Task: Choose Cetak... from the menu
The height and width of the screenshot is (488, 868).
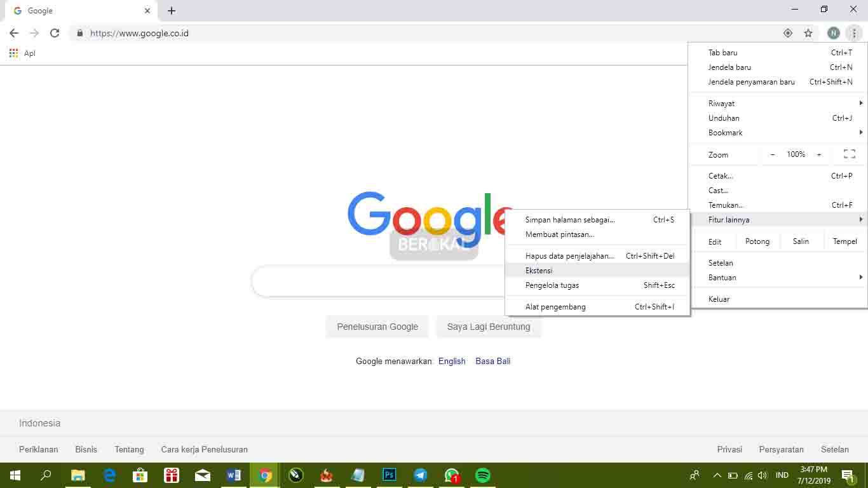Action: [x=778, y=176]
